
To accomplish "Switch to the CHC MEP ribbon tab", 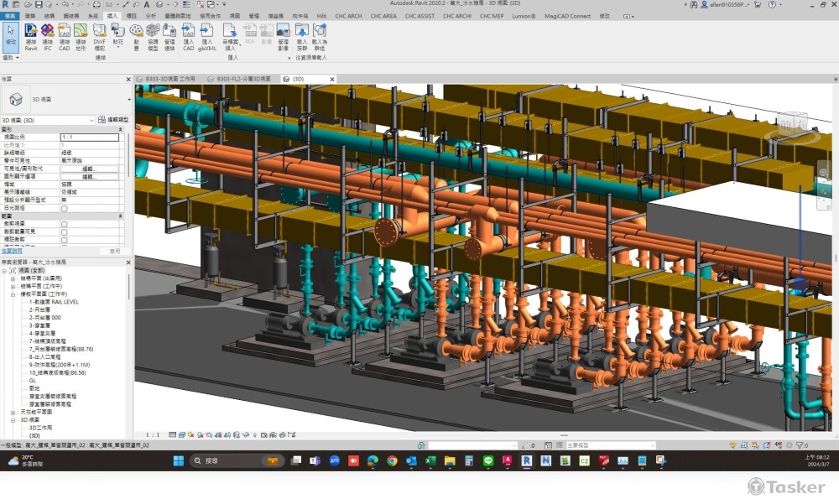I will pos(493,16).
